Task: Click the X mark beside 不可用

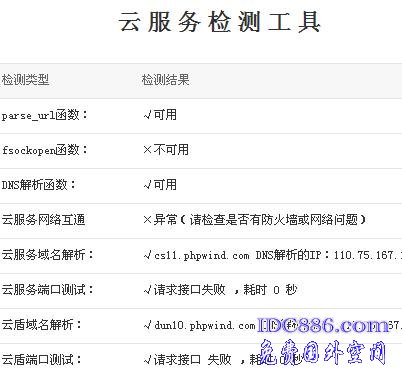Action: (x=147, y=150)
